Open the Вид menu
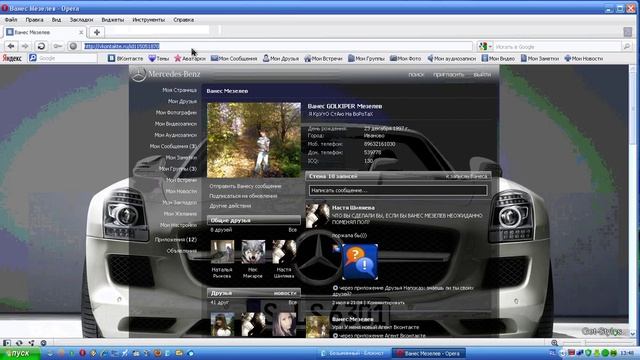The image size is (640, 360). coord(56,20)
